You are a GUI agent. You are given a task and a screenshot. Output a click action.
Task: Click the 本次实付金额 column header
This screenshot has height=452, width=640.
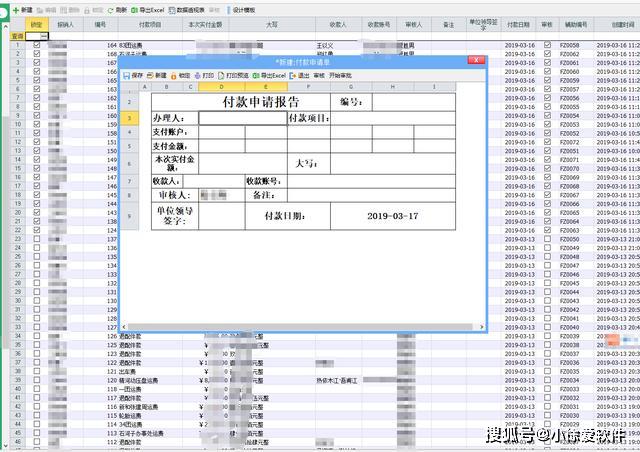coord(205,25)
